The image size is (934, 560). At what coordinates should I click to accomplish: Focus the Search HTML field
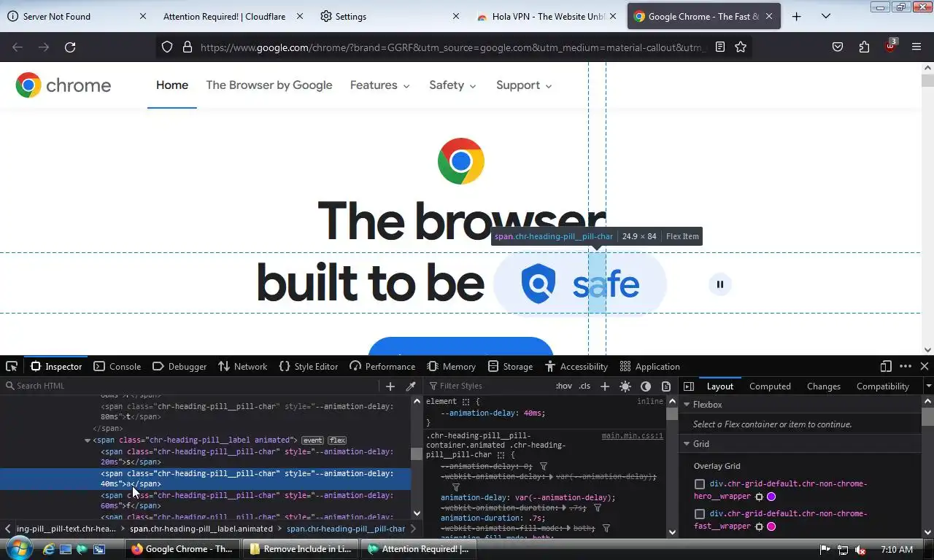pos(191,386)
